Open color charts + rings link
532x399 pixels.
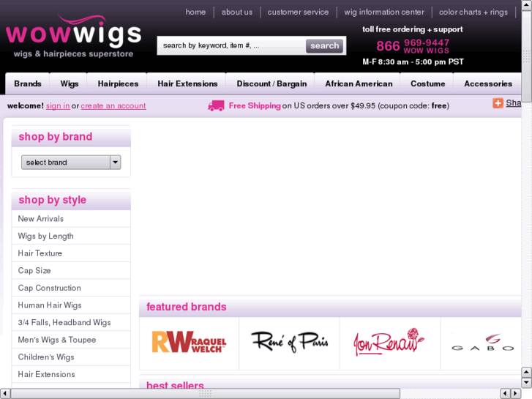click(473, 12)
